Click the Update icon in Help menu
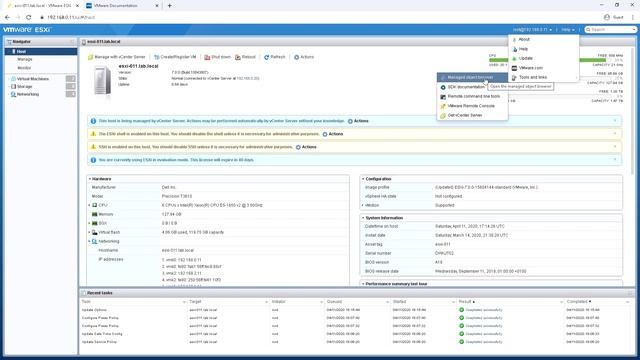 (x=514, y=58)
